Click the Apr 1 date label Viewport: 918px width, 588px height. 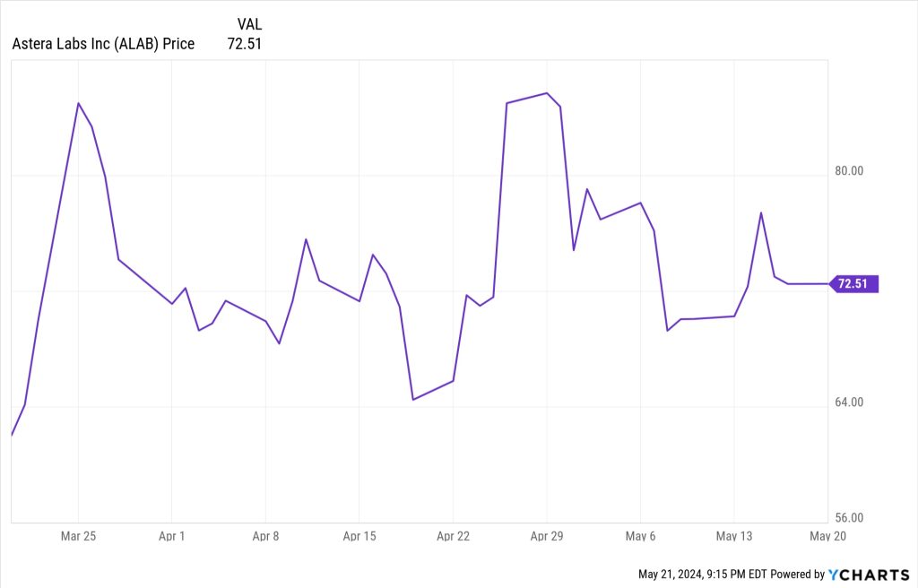coord(171,536)
